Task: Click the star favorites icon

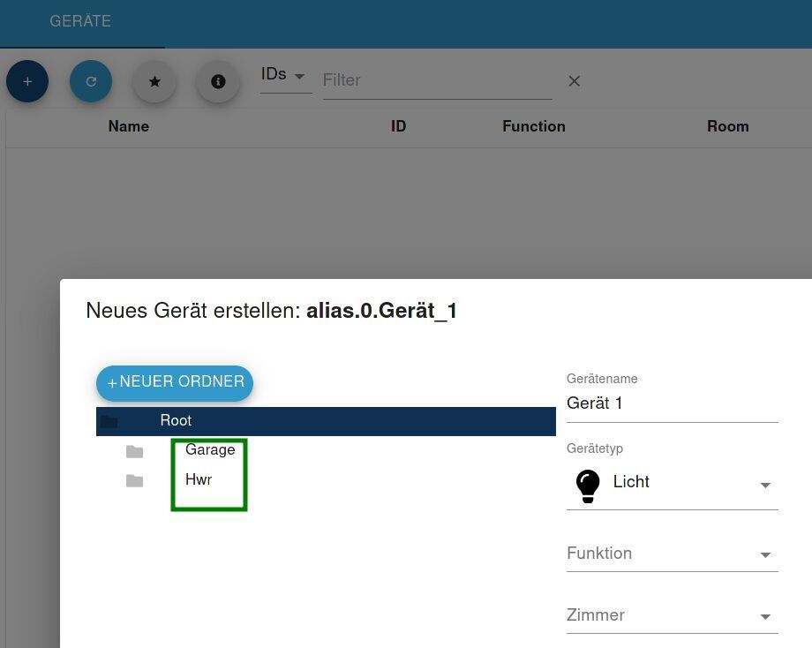Action: coord(154,81)
